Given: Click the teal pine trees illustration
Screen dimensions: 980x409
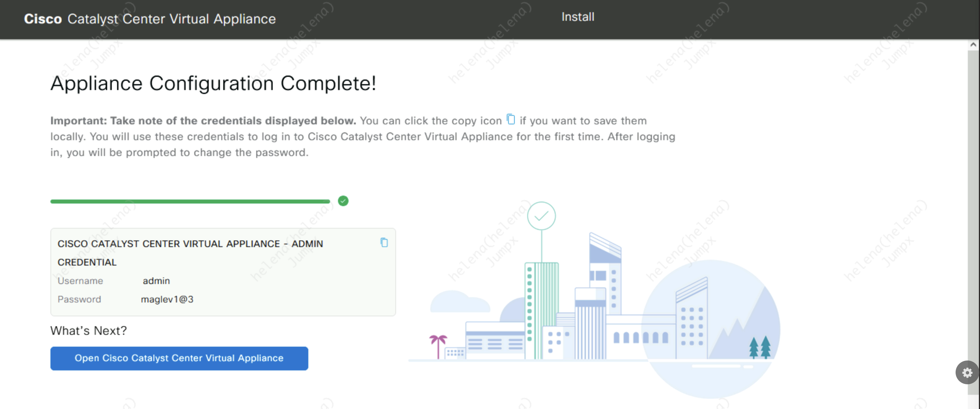Looking at the screenshot, I should (x=760, y=347).
